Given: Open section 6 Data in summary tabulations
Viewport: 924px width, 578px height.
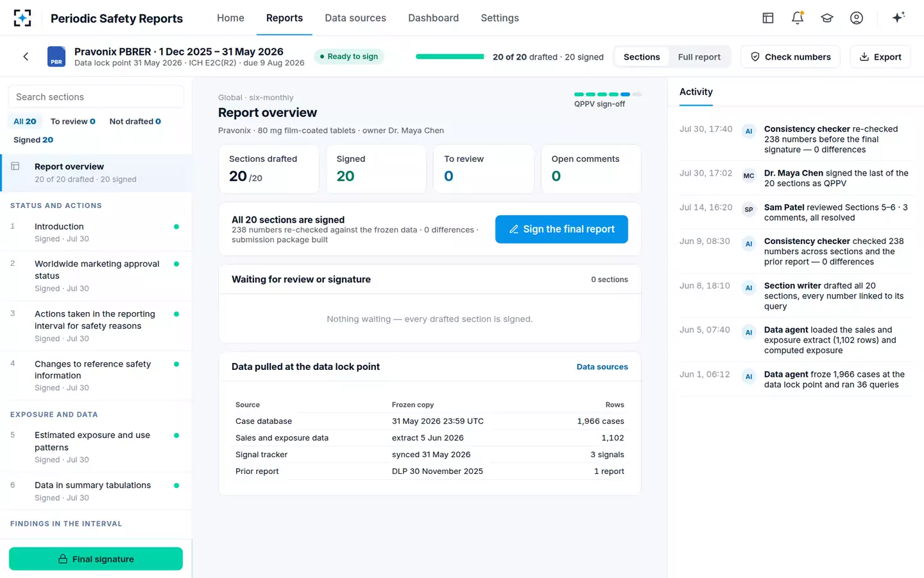Looking at the screenshot, I should click(x=96, y=491).
